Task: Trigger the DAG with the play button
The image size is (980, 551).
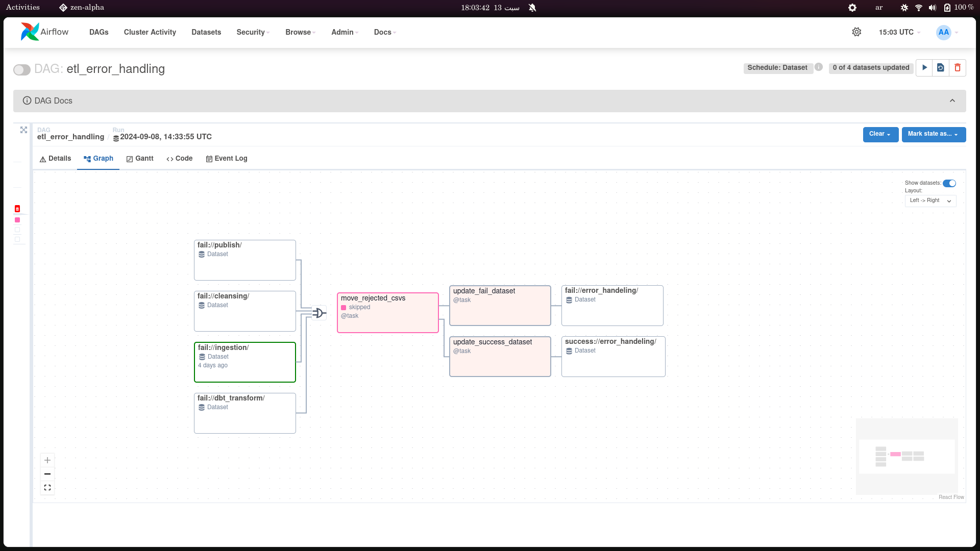Action: (x=924, y=67)
